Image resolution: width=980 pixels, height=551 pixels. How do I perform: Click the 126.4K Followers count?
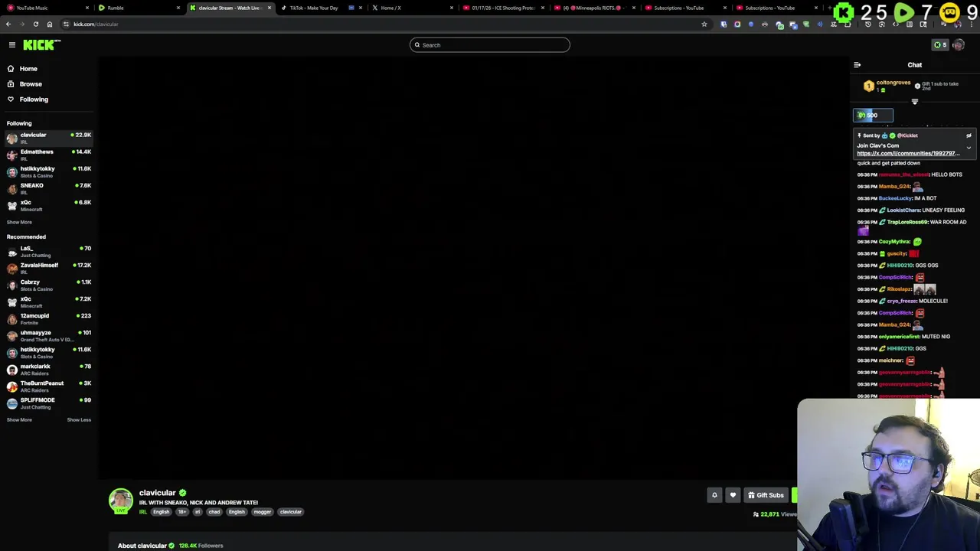click(201, 546)
